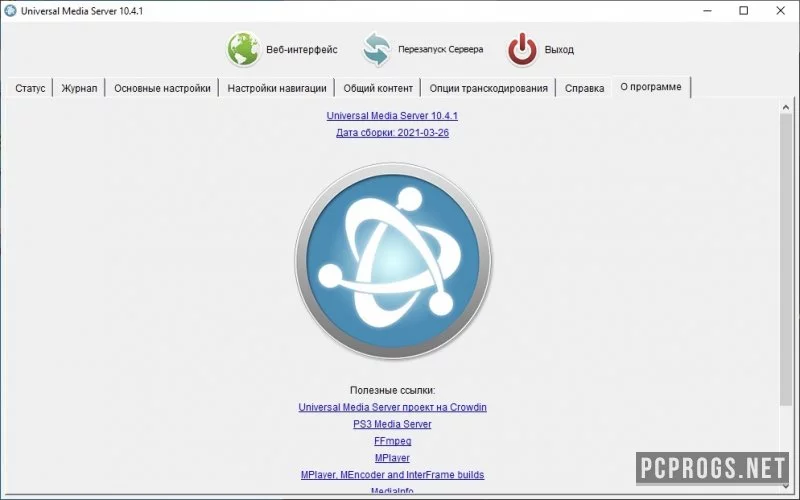
Task: Open Universal Media Server проект на Crowdin link
Action: coord(392,407)
